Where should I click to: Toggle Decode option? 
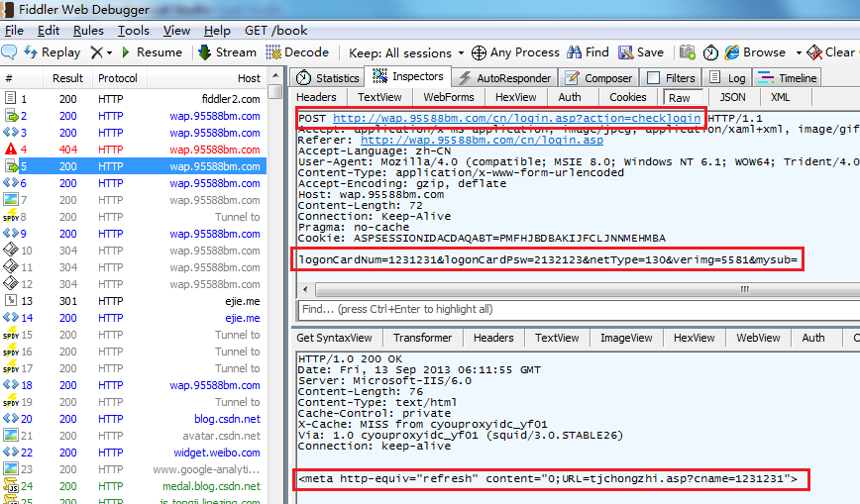tap(297, 52)
